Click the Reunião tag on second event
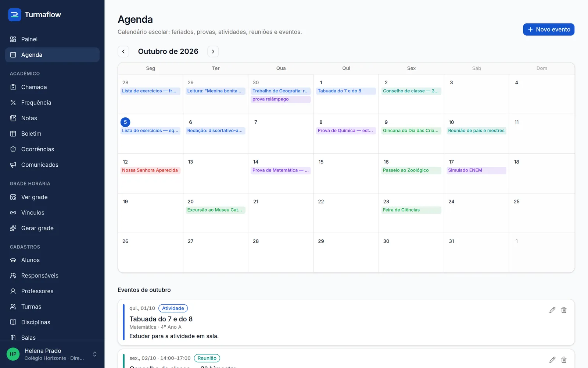The height and width of the screenshot is (368, 588). [207, 358]
